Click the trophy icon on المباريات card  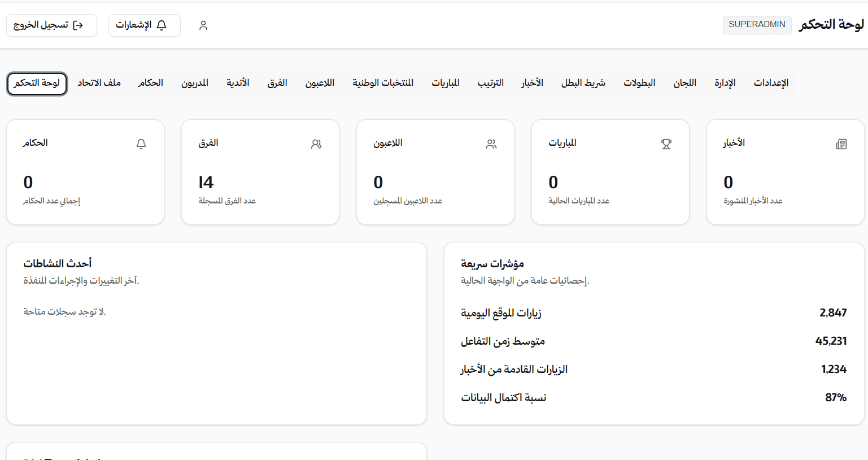point(666,144)
